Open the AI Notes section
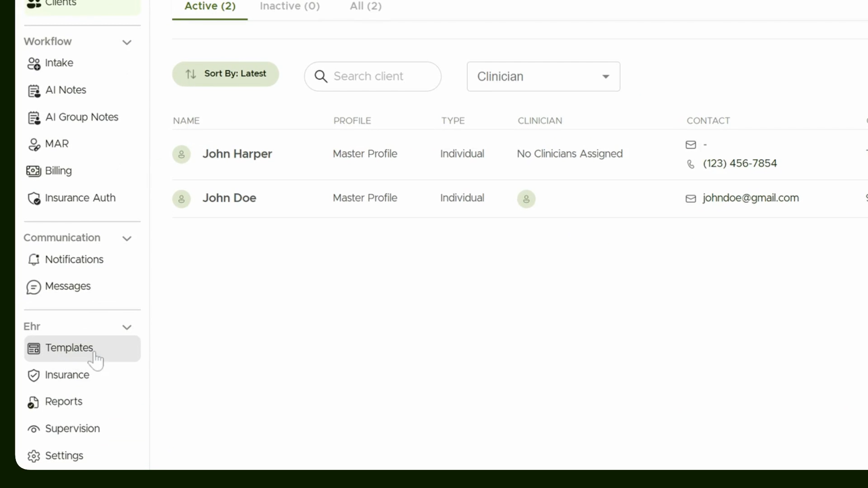The height and width of the screenshot is (488, 868). click(x=82, y=90)
